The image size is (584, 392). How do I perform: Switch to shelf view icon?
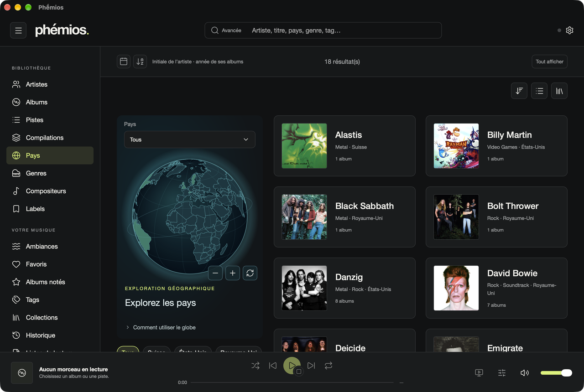tap(559, 91)
